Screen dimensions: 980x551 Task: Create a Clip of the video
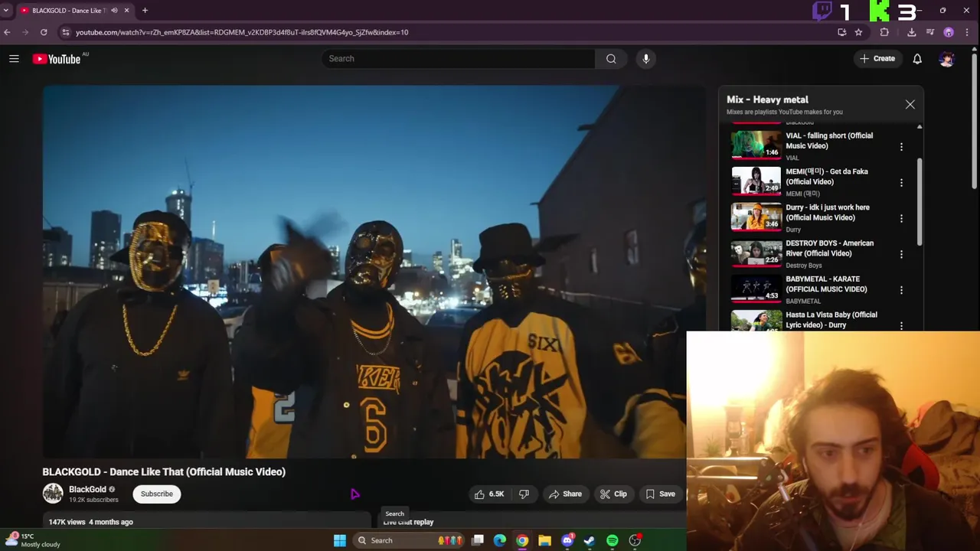tap(613, 494)
